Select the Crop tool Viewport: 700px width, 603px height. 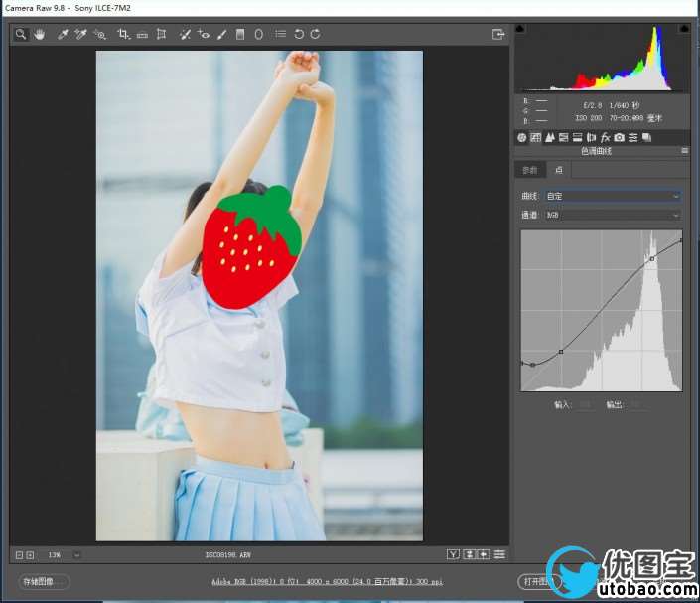click(x=123, y=34)
